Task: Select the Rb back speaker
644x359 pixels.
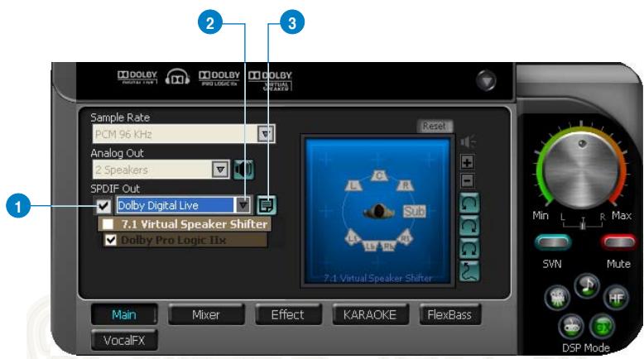Action: (x=388, y=246)
